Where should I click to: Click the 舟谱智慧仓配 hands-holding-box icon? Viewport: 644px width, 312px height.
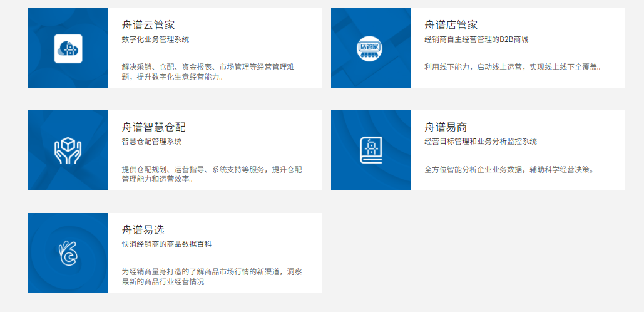click(68, 150)
